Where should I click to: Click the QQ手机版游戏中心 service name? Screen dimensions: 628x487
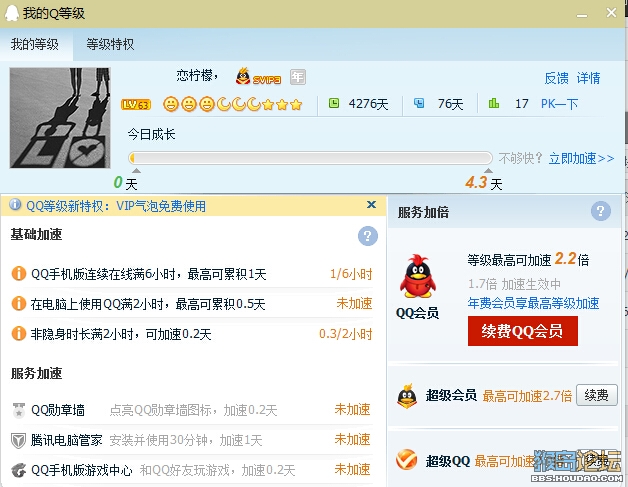coord(82,470)
